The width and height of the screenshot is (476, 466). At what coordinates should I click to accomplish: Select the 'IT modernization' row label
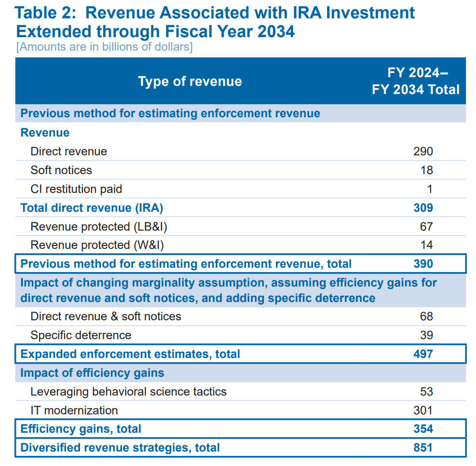[74, 411]
